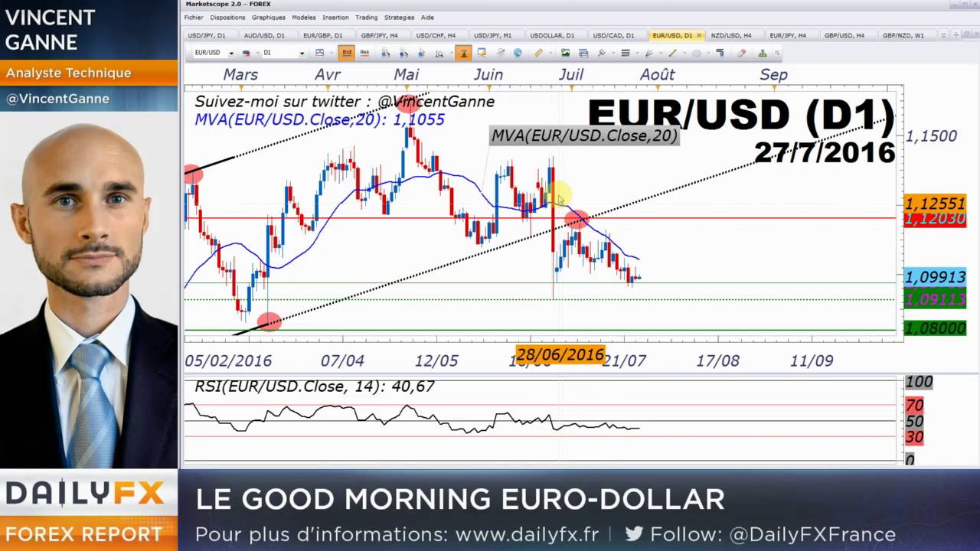Switch to USD/JPY, D1 tab

[x=207, y=35]
